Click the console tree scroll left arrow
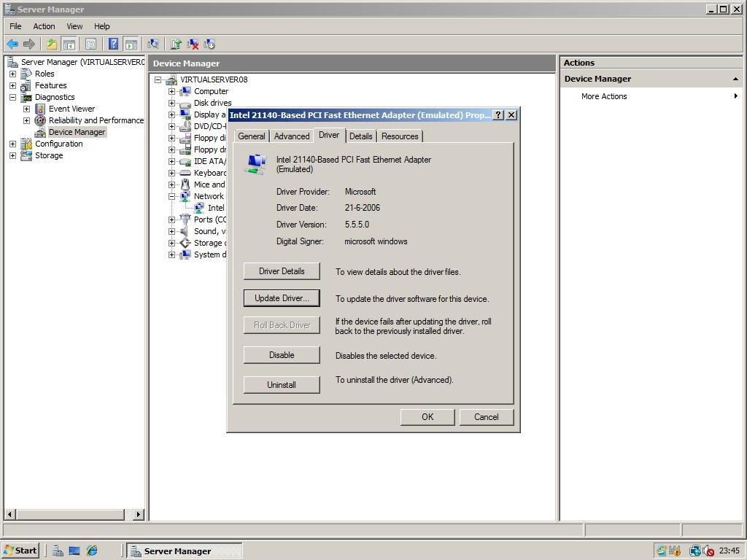This screenshot has height=560, width=747. coord(10,514)
